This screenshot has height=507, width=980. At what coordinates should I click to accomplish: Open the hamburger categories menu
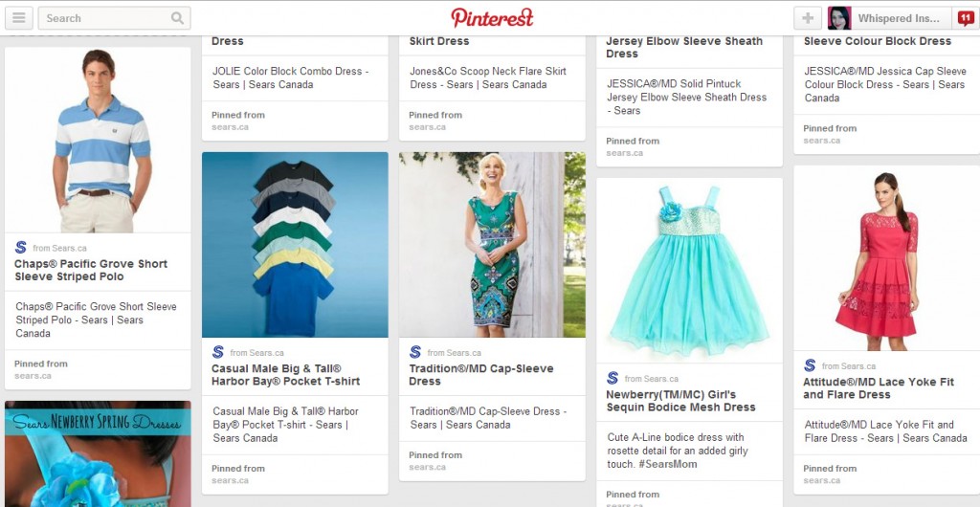tap(19, 18)
